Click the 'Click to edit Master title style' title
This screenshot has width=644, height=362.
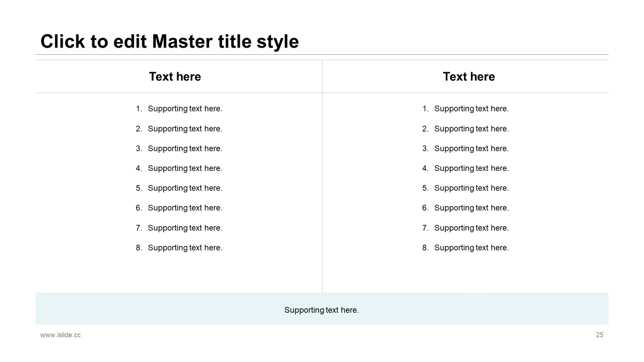[x=170, y=41]
